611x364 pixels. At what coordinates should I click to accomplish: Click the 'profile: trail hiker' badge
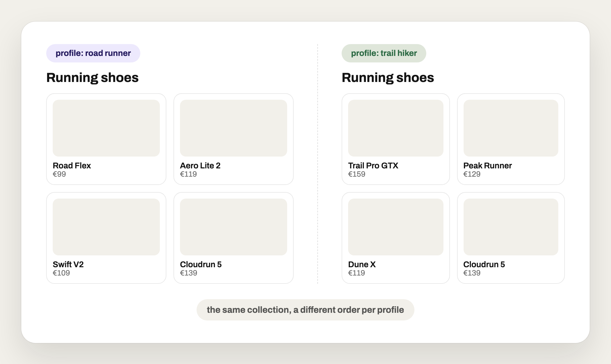click(384, 53)
